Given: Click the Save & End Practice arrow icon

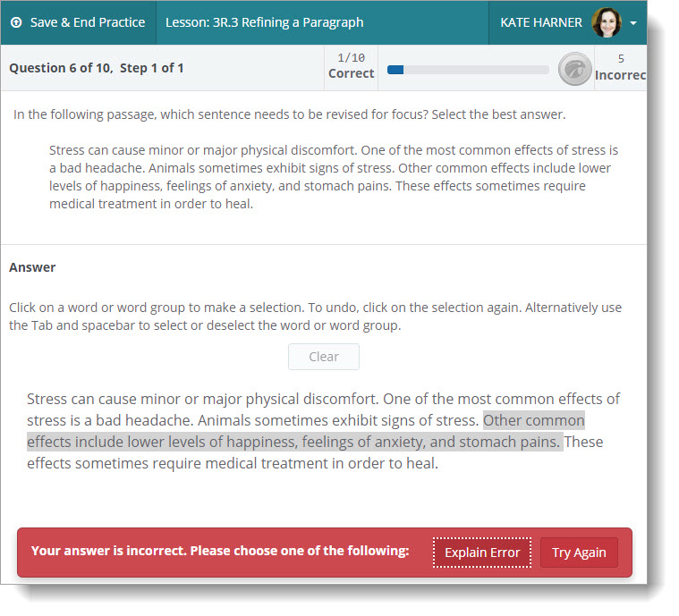Looking at the screenshot, I should 17,22.
